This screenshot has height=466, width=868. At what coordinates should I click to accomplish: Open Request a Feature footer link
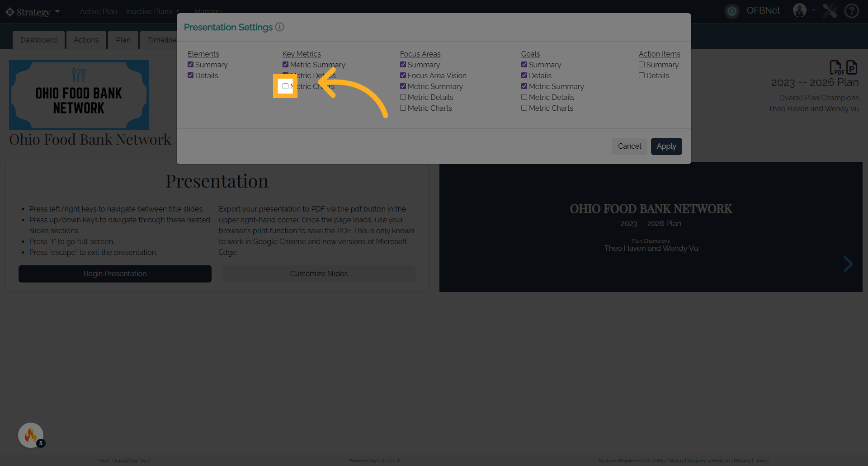pos(708,461)
